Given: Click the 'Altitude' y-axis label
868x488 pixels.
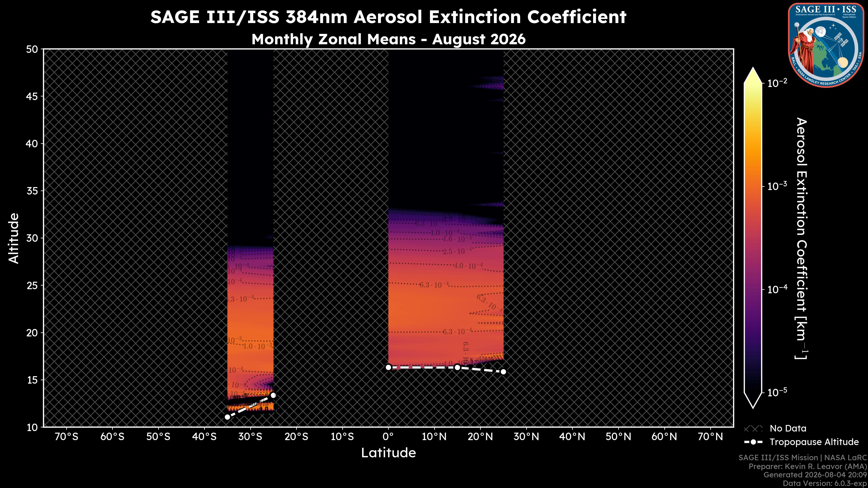Looking at the screenshot, I should [14, 238].
